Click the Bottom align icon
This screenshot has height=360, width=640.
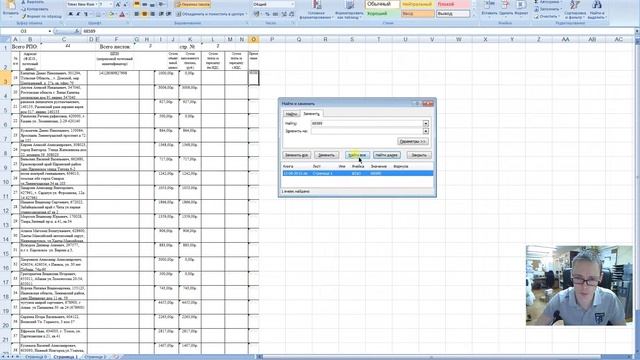click(x=152, y=4)
